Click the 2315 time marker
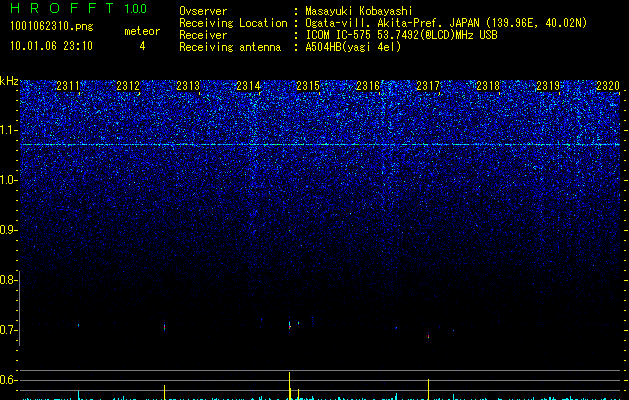 tap(308, 85)
